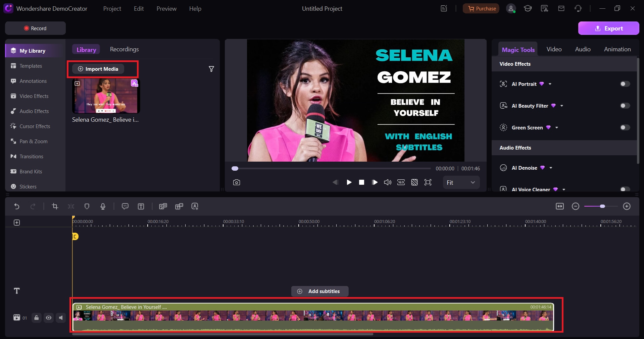Hide track 01 with the eye icon
644x339 pixels.
point(49,318)
